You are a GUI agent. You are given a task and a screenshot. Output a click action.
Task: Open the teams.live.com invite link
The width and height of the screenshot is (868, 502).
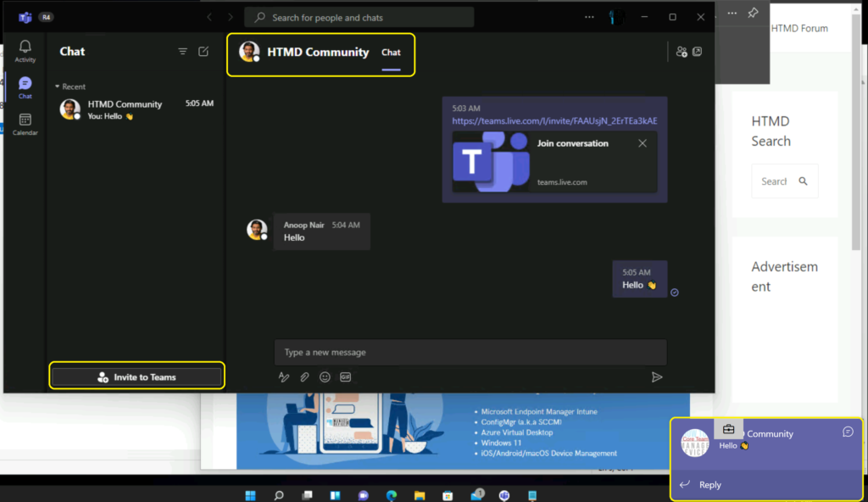tap(554, 120)
